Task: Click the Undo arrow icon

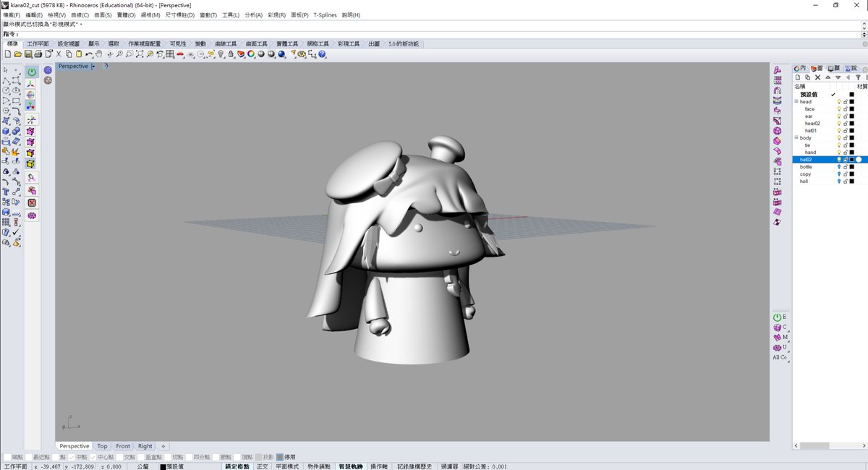Action: [x=89, y=54]
